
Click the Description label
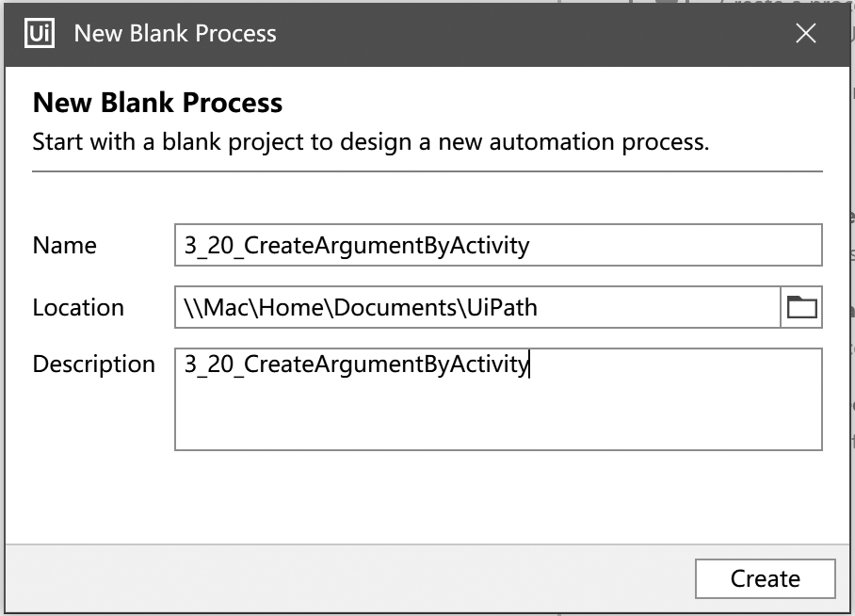[x=94, y=365]
